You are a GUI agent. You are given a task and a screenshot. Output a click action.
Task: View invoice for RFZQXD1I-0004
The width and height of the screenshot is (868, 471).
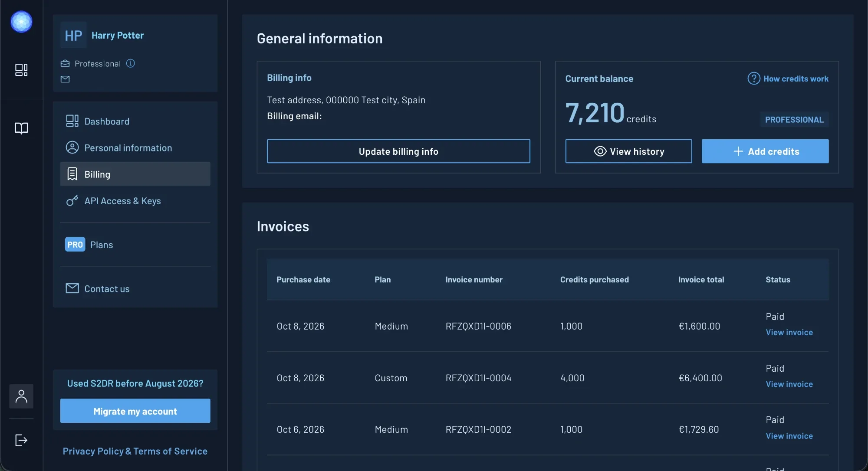789,384
